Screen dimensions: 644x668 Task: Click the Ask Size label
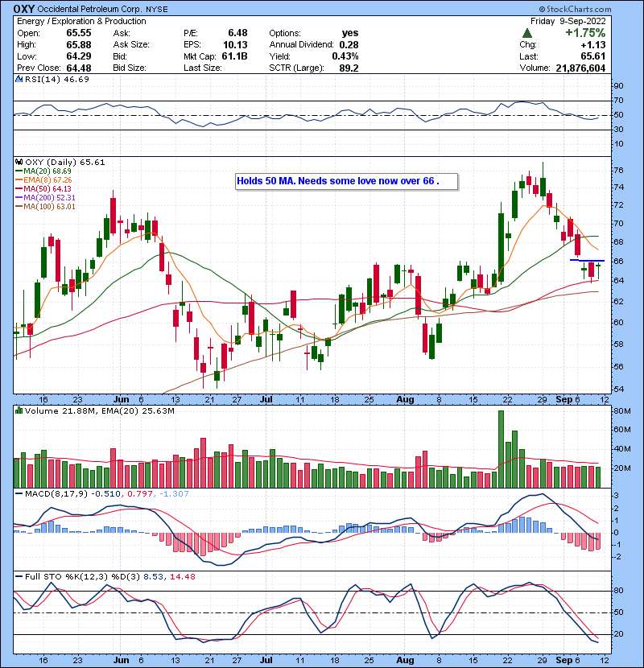pos(131,45)
